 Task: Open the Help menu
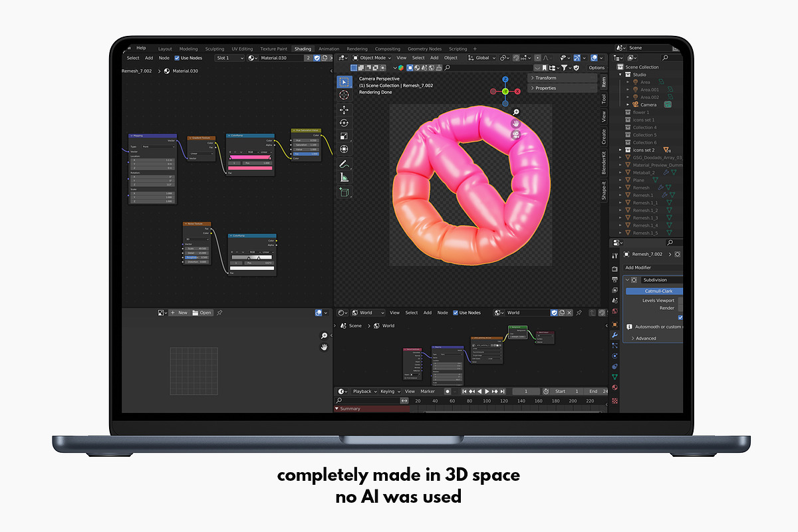[141, 48]
